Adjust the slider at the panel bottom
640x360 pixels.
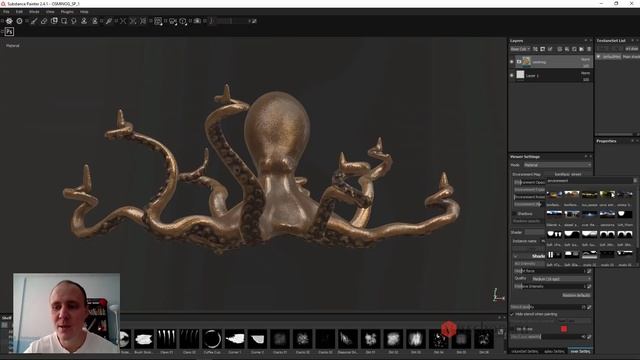547,337
